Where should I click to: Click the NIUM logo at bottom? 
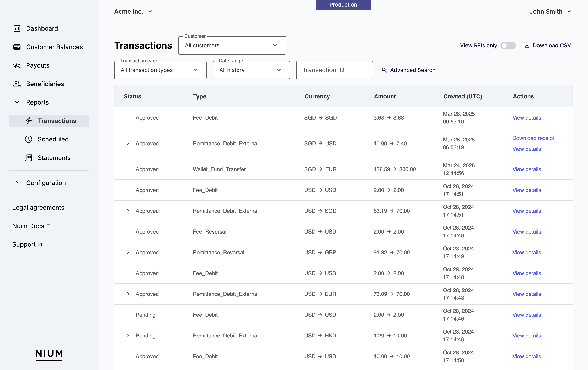pyautogui.click(x=49, y=355)
